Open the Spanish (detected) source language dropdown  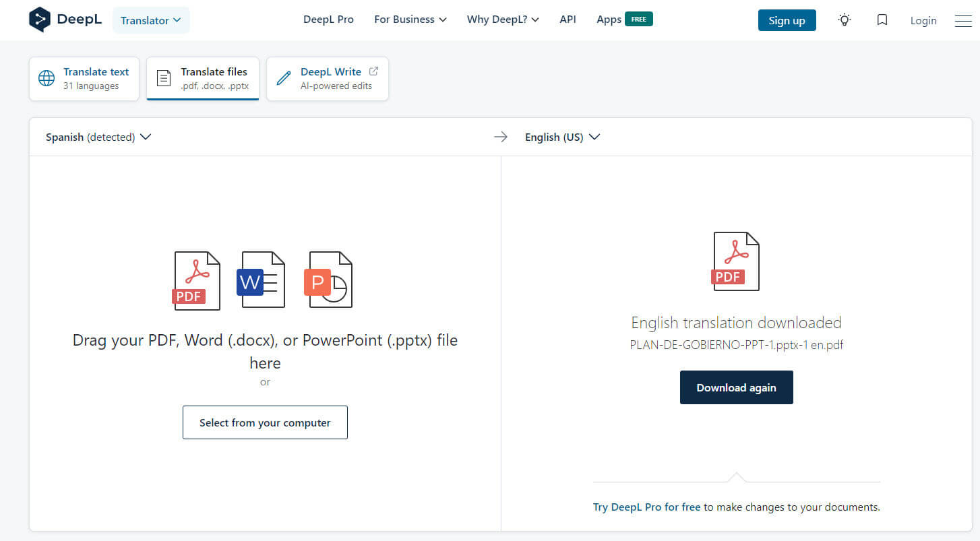pyautogui.click(x=98, y=137)
